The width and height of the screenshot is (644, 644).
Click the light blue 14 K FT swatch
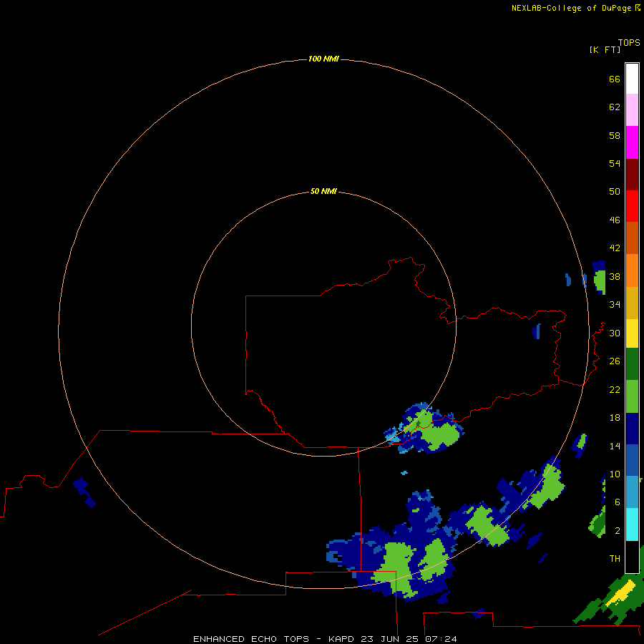(x=632, y=492)
